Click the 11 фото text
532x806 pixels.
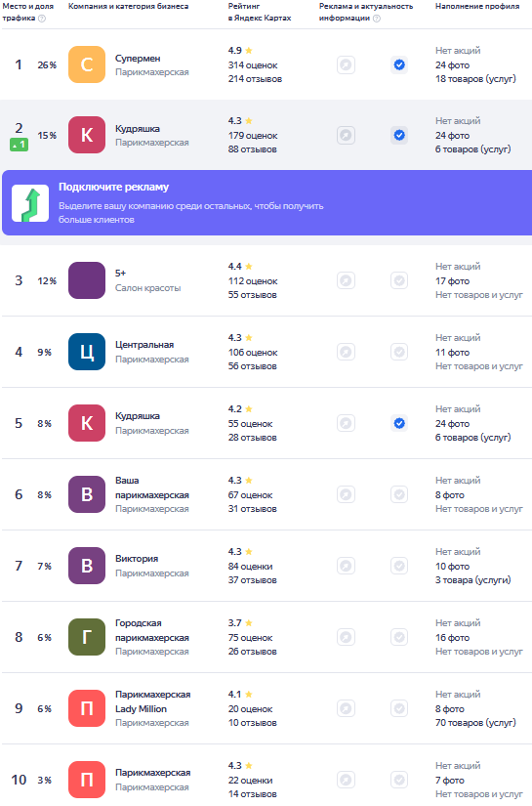[x=452, y=353]
